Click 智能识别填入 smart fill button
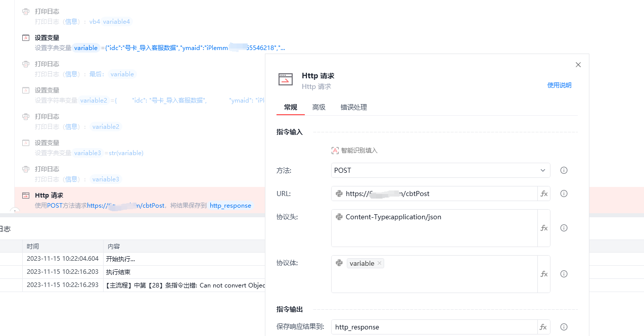 354,151
